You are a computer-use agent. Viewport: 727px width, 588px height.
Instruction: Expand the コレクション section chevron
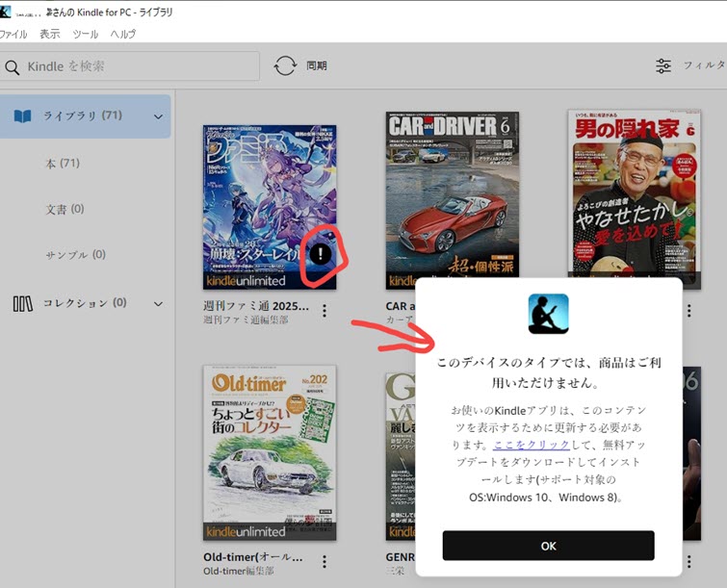(x=158, y=304)
